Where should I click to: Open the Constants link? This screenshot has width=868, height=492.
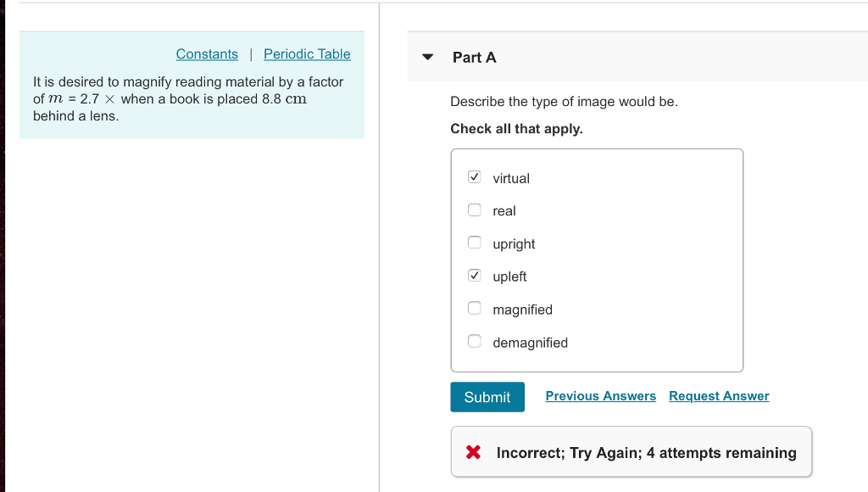[x=207, y=53]
